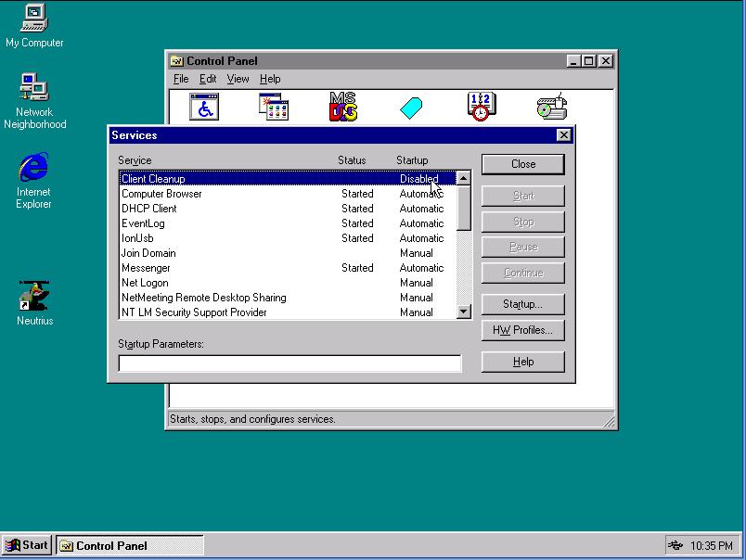Click the network tray icon near the clock
Screen dimensions: 746x560
(x=675, y=545)
